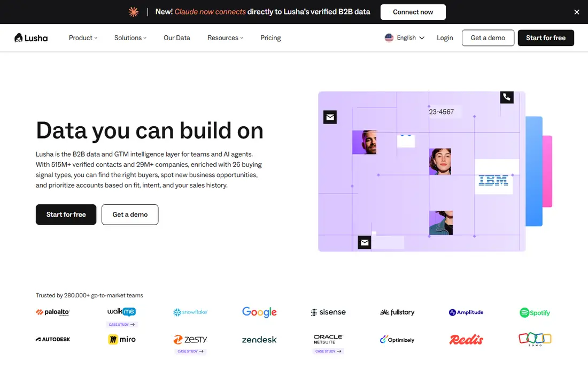
Task: Click the Claude starburst icon in the banner
Action: [x=134, y=12]
